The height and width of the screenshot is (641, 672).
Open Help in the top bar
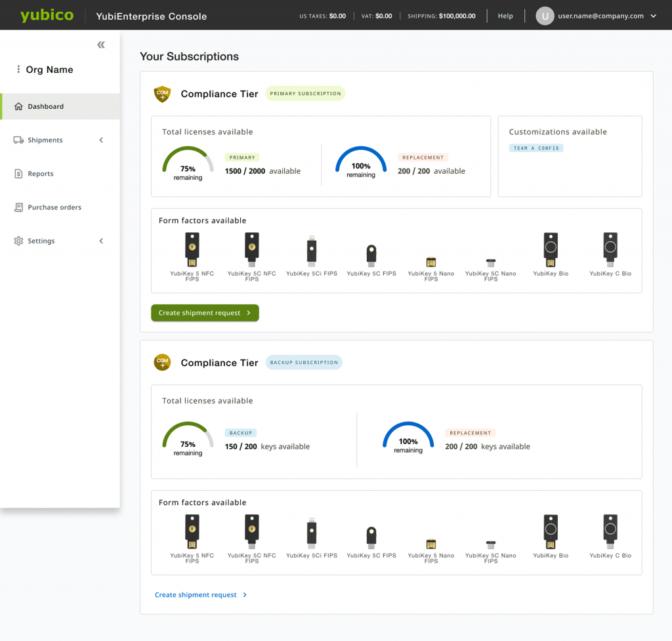click(x=505, y=16)
